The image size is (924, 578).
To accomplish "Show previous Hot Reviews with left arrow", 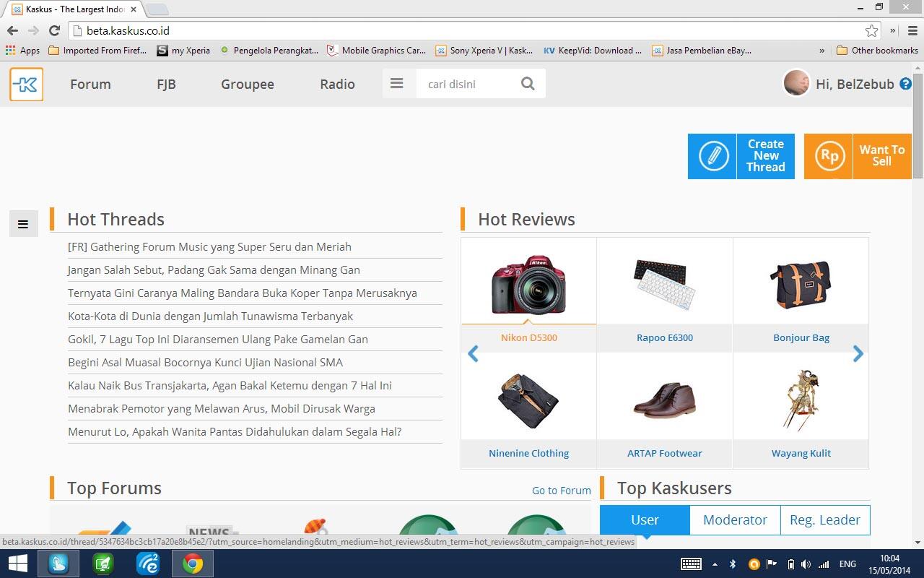I will click(473, 353).
